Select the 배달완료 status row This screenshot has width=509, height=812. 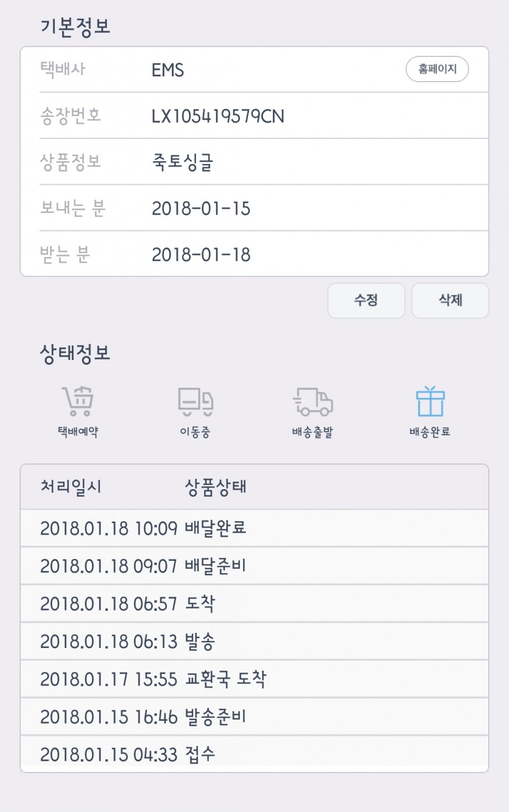coord(254,528)
